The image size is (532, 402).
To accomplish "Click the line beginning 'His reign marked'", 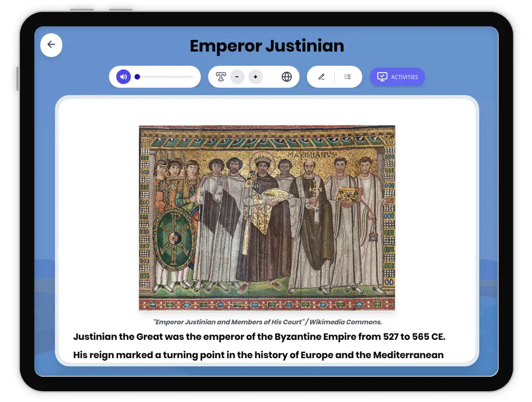I will pyautogui.click(x=258, y=355).
